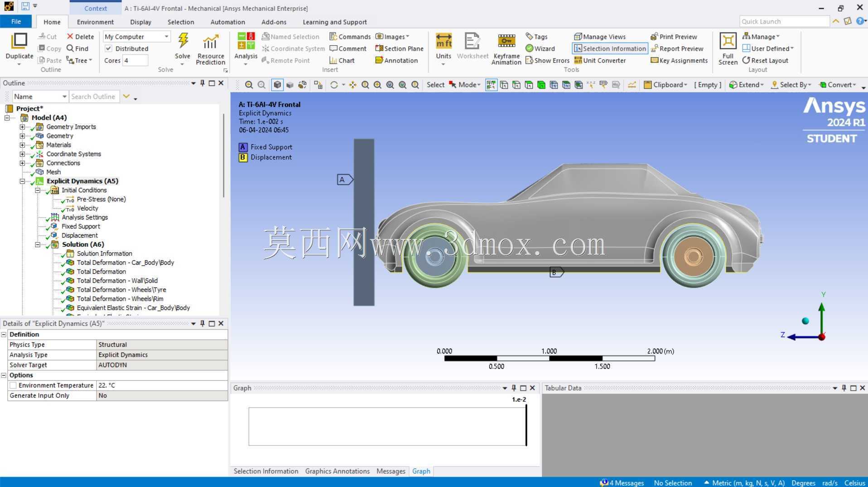Image resolution: width=868 pixels, height=487 pixels.
Task: Open the My Computer solve dropdown
Action: click(x=137, y=37)
